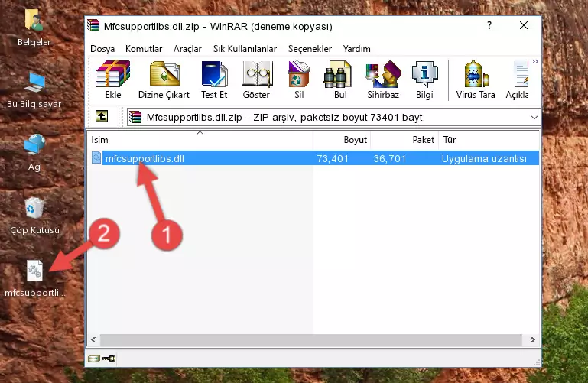Open the Sık Kullanılanlar menu

pos(245,49)
